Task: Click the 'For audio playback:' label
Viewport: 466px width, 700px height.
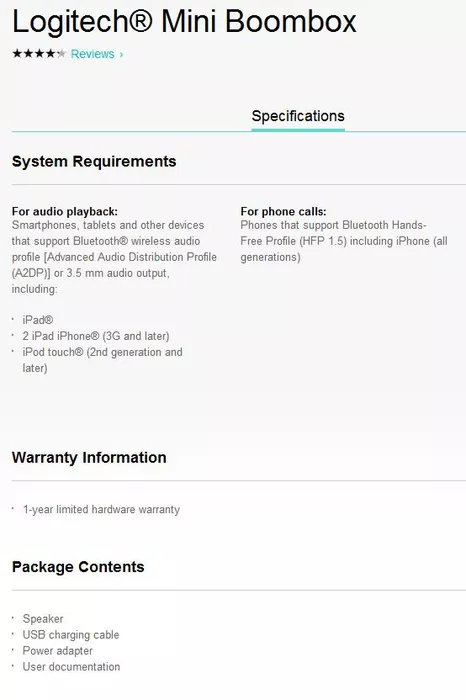Action: (x=65, y=211)
